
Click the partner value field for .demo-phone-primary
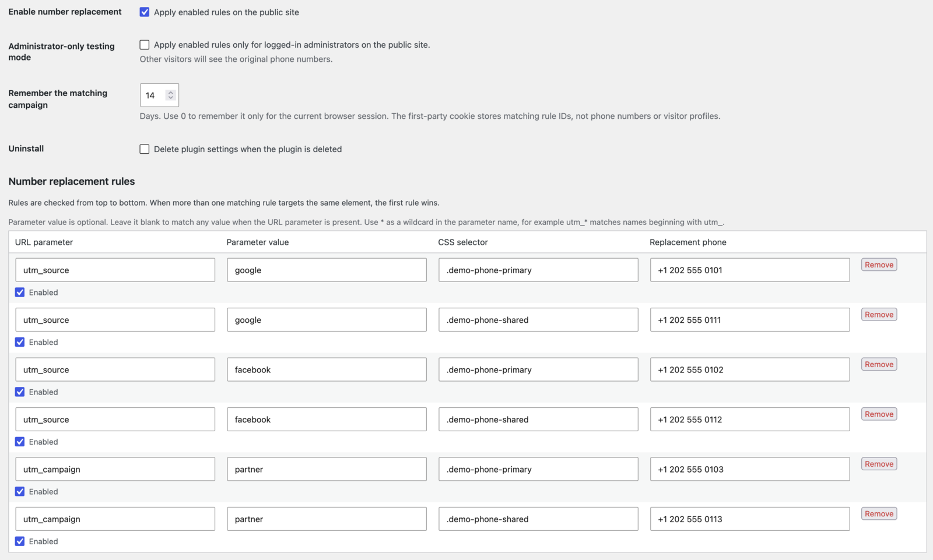[x=327, y=470]
